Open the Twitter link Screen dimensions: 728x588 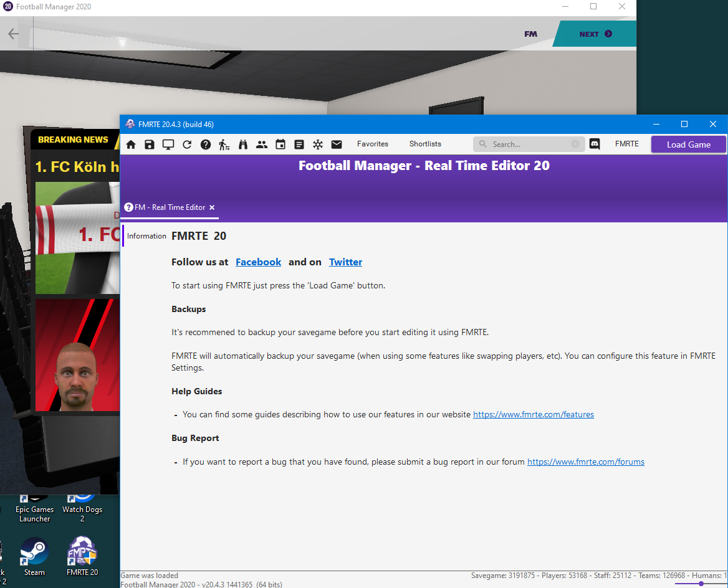click(x=345, y=262)
